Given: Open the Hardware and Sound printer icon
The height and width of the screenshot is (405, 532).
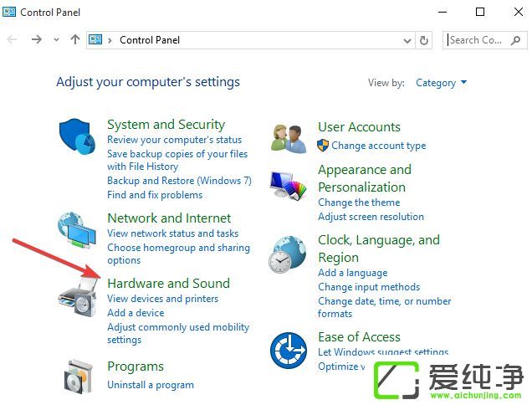Looking at the screenshot, I should [x=77, y=297].
